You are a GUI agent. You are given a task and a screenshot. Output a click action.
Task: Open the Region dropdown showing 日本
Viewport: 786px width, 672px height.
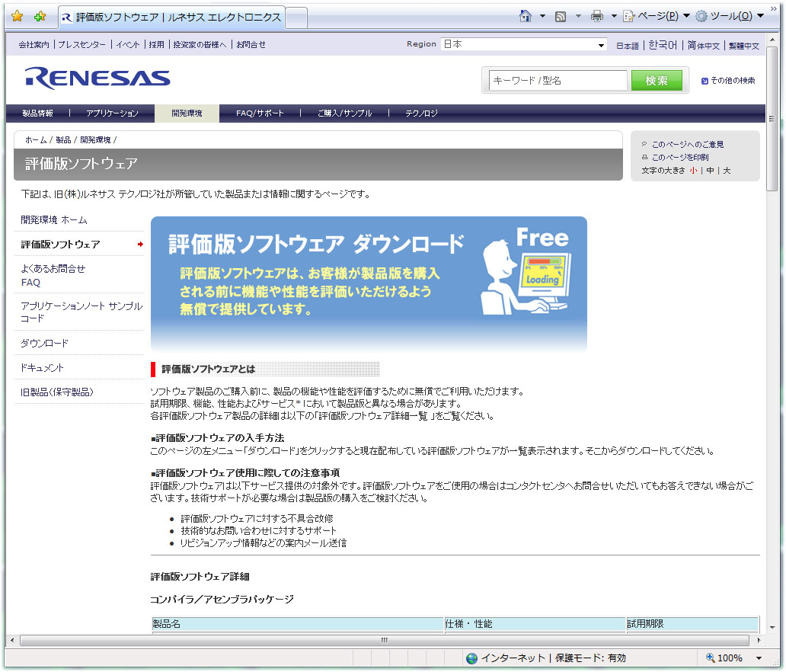pos(523,45)
